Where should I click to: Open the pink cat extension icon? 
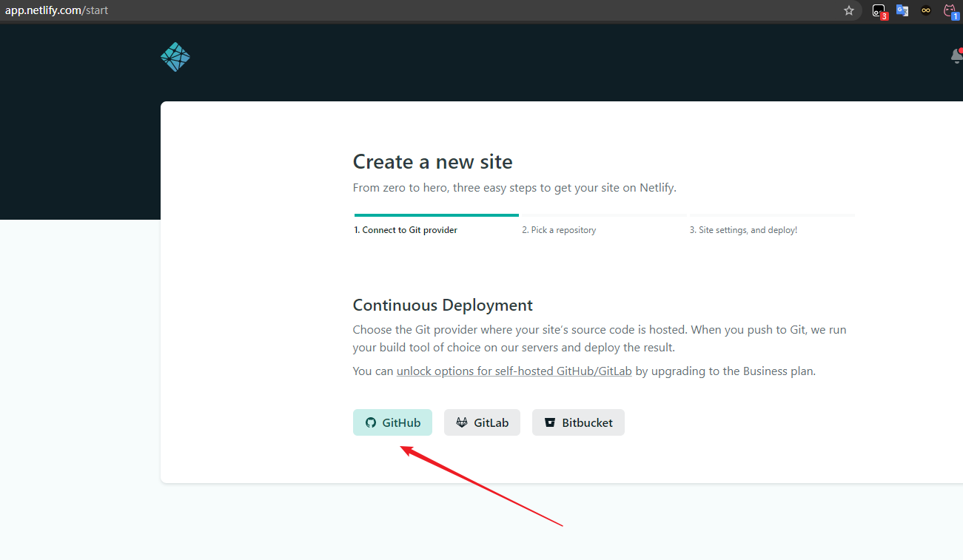(x=950, y=11)
